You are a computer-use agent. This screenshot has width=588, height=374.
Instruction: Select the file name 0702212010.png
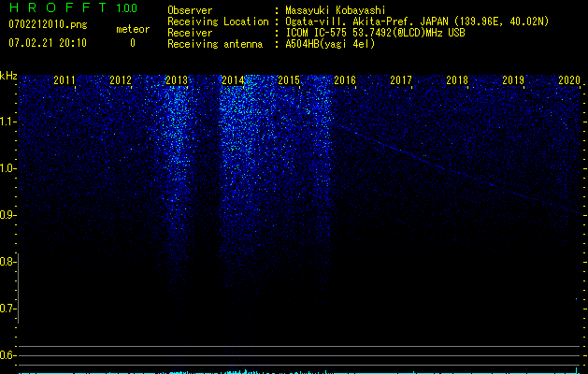[48, 25]
